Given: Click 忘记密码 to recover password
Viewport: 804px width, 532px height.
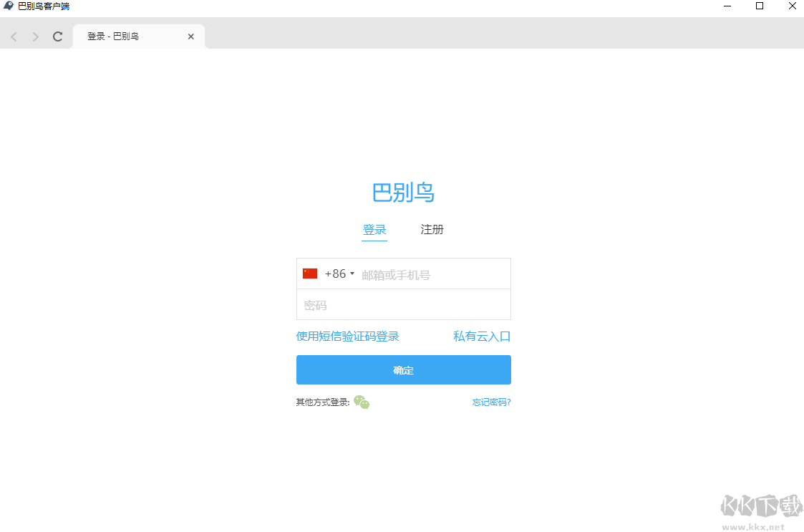Looking at the screenshot, I should point(491,402).
